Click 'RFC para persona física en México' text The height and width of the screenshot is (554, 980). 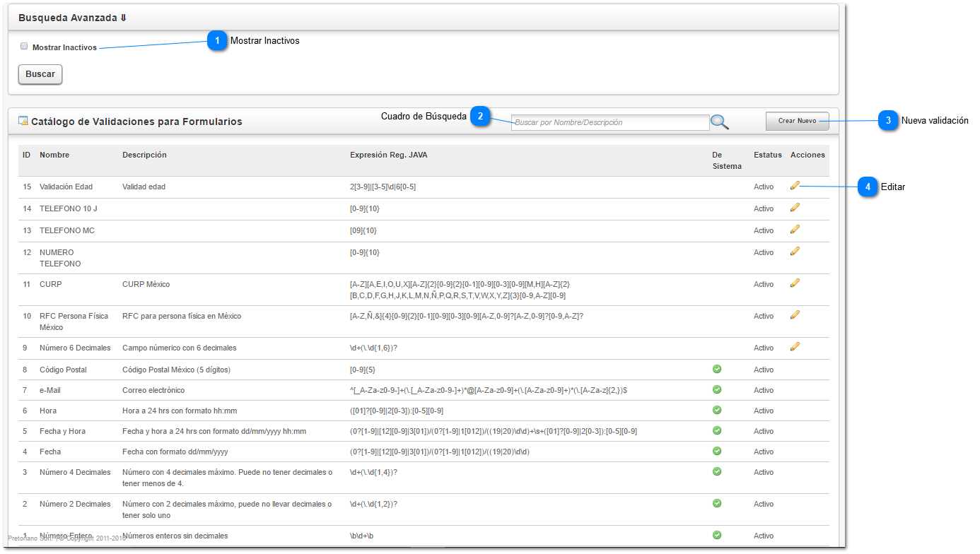(x=182, y=316)
